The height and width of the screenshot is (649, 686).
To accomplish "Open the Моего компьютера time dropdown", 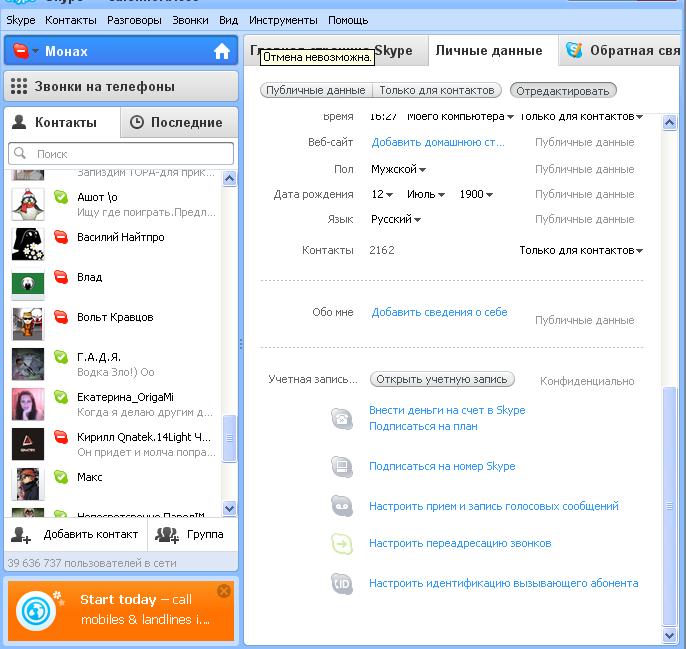I will (460, 116).
